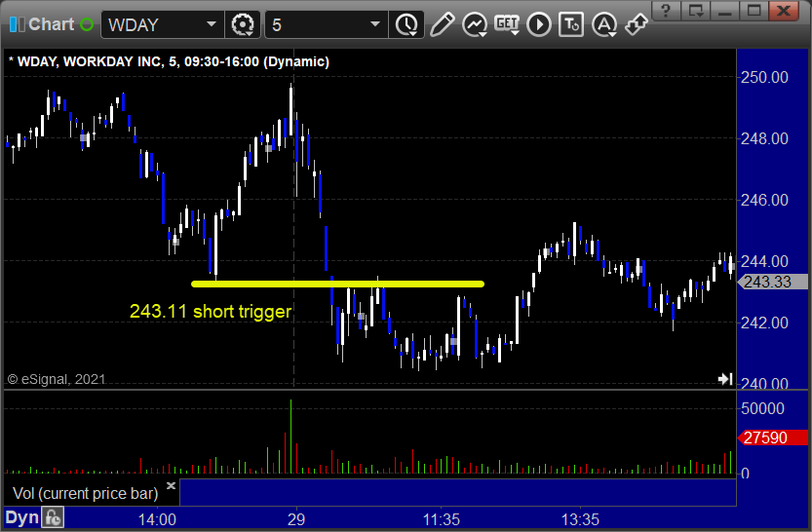Click the 248.00 price axis label
The width and height of the screenshot is (812, 532).
point(764,138)
